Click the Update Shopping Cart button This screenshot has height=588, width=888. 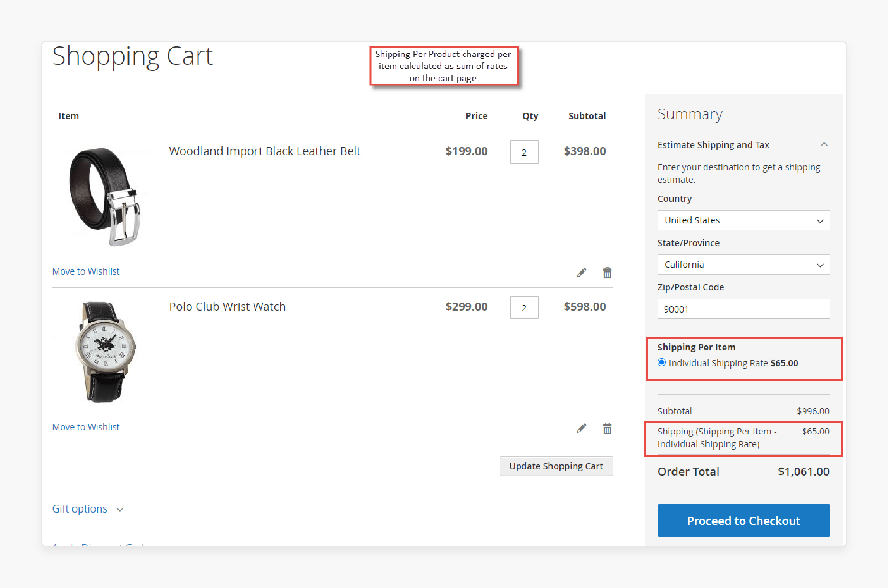click(556, 466)
